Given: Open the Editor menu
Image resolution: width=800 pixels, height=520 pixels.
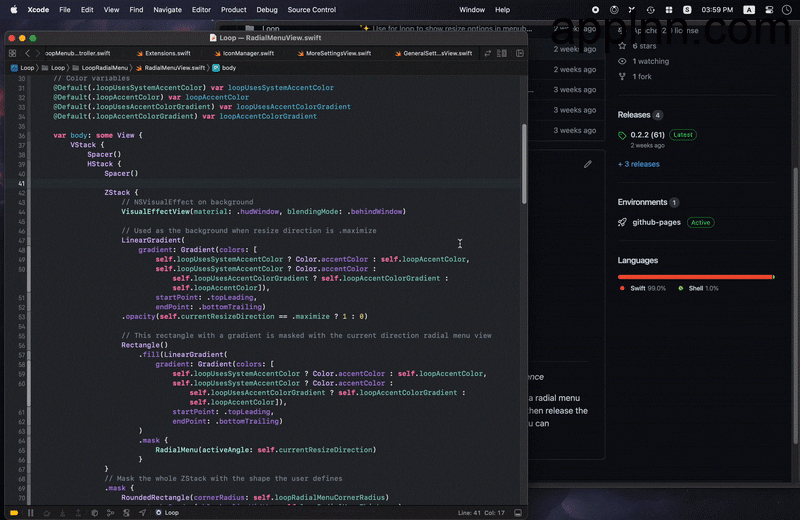Looking at the screenshot, I should coord(201,10).
